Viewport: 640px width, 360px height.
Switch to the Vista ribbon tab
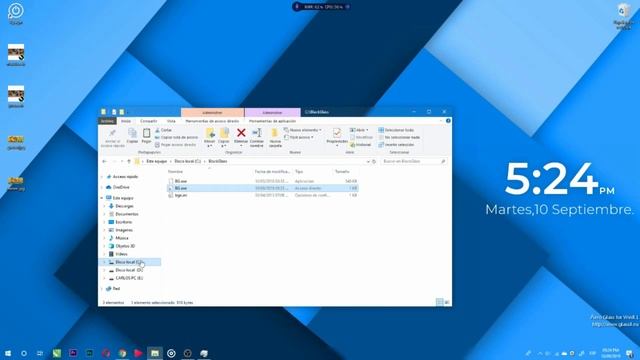click(171, 121)
